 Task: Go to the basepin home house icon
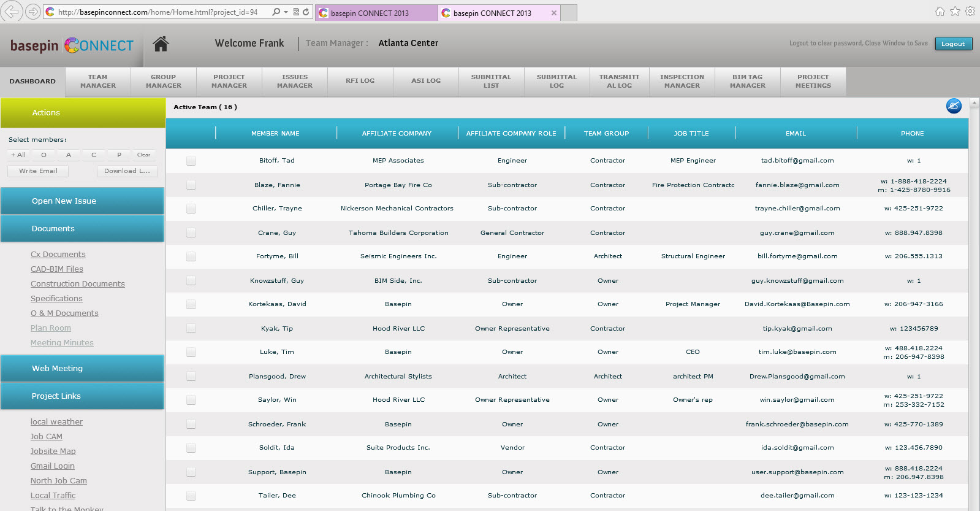pyautogui.click(x=161, y=44)
